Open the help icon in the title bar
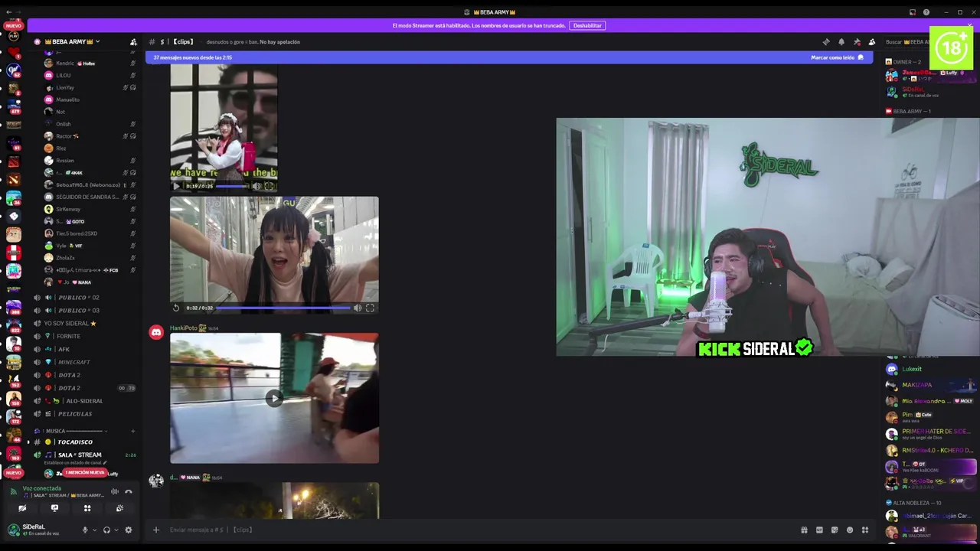 [x=926, y=12]
